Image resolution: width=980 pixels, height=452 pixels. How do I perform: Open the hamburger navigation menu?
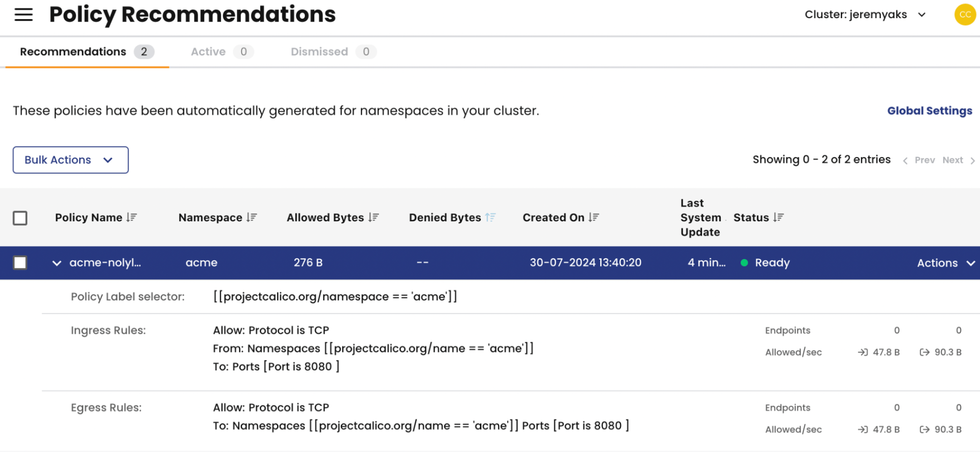(x=24, y=15)
